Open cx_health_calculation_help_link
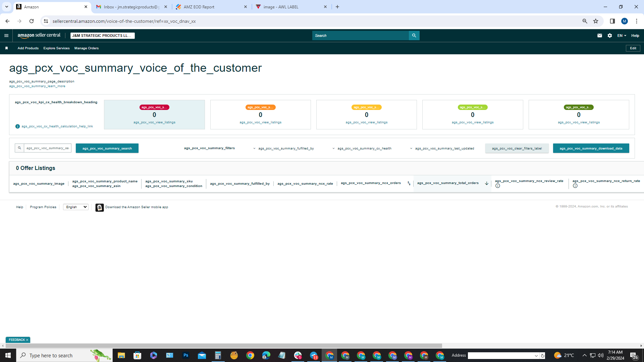The height and width of the screenshot is (362, 644). click(57, 126)
